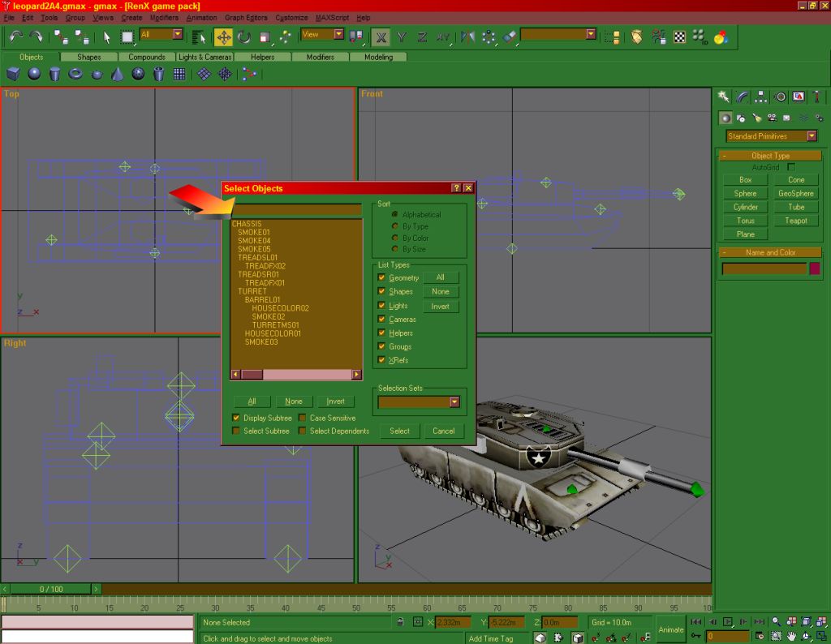Uncheck the Geometry list type checkbox
This screenshot has width=831, height=644.
(x=382, y=277)
